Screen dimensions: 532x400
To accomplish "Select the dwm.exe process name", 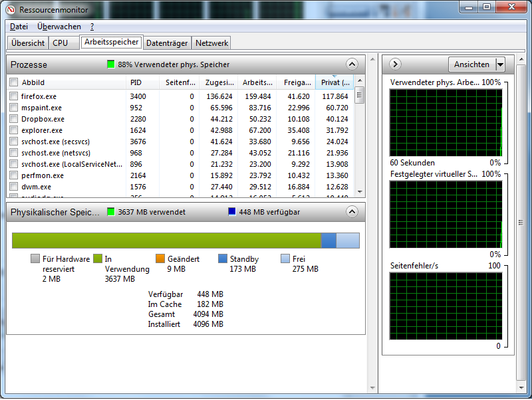I will pyautogui.click(x=36, y=187).
